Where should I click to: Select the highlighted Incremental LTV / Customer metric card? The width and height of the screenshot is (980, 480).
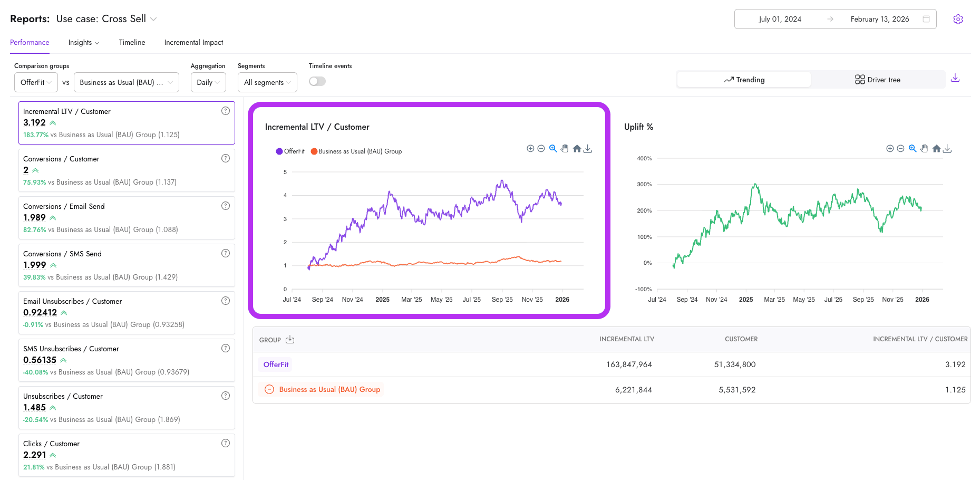coord(127,123)
